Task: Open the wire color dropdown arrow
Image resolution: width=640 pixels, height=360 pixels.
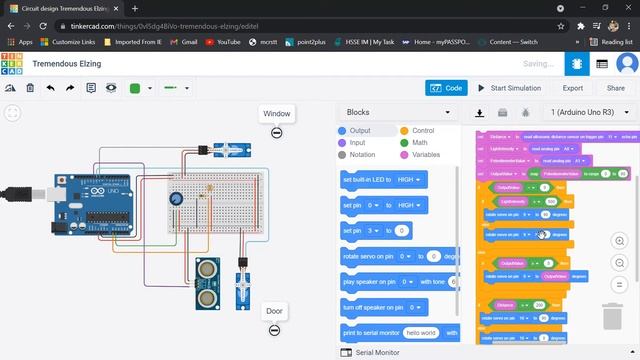Action: pyautogui.click(x=150, y=88)
